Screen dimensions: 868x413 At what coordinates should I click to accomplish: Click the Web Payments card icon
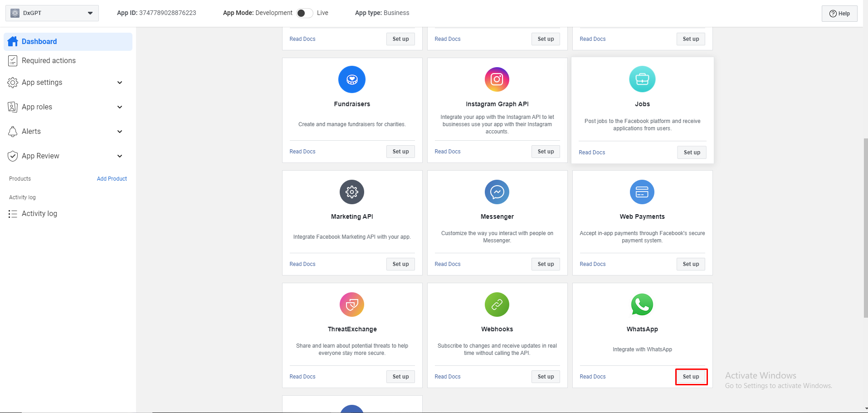(x=642, y=192)
